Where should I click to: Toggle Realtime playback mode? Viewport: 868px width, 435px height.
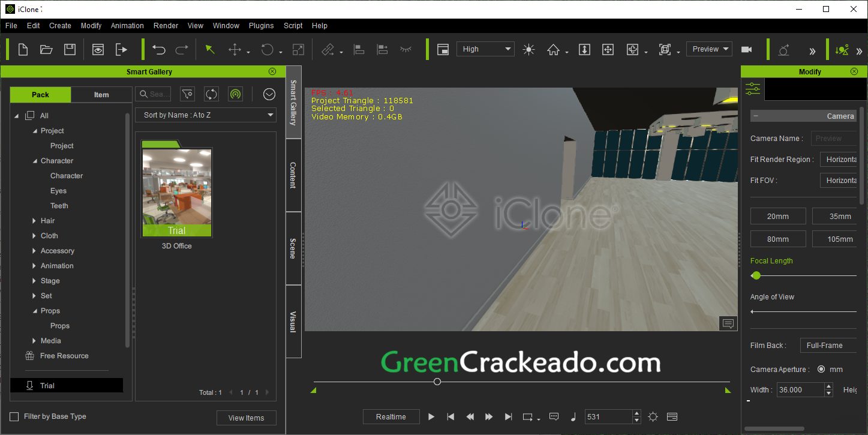point(391,416)
